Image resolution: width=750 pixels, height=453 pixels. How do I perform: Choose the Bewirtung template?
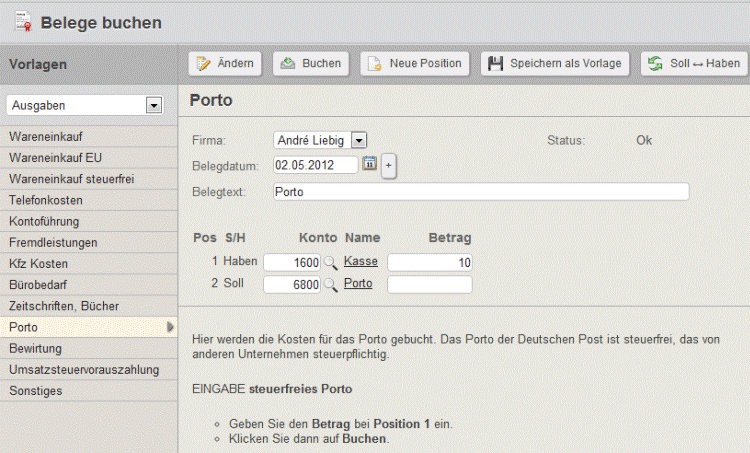coord(35,348)
